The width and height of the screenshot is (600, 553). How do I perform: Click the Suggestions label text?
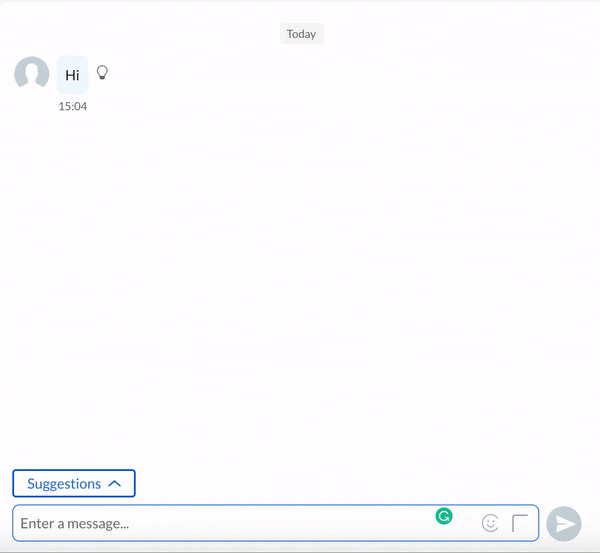pos(64,484)
